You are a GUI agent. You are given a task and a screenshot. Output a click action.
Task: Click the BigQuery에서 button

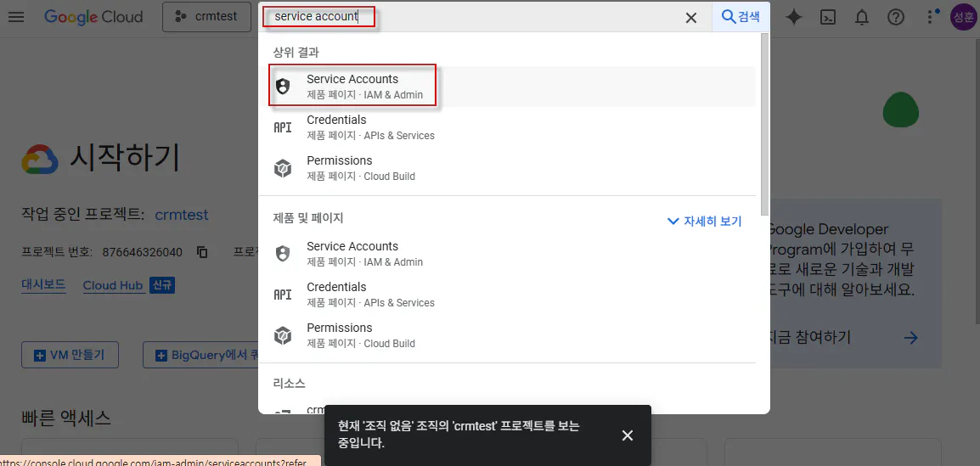point(201,355)
